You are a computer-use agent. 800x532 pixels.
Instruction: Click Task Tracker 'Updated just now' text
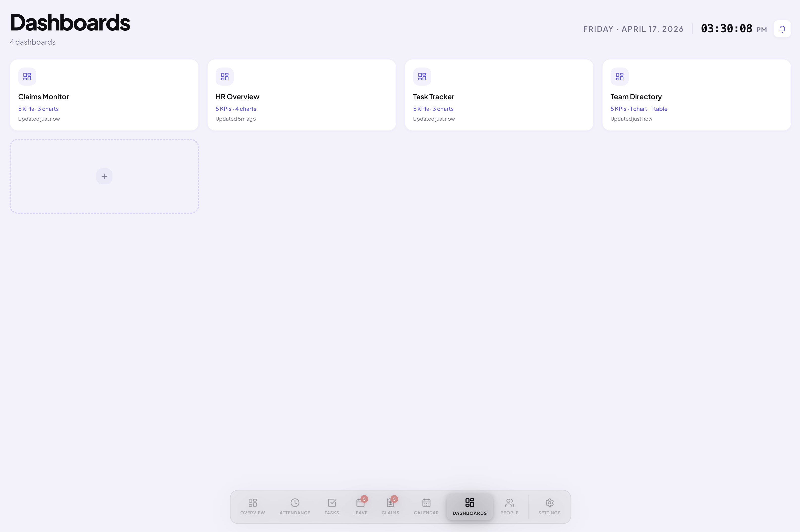(x=434, y=119)
